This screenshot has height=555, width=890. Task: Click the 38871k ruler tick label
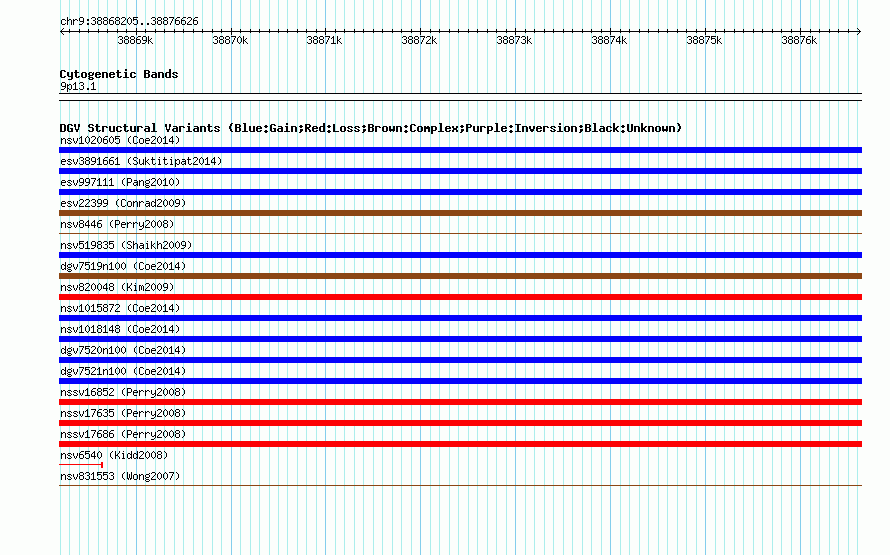[x=324, y=41]
